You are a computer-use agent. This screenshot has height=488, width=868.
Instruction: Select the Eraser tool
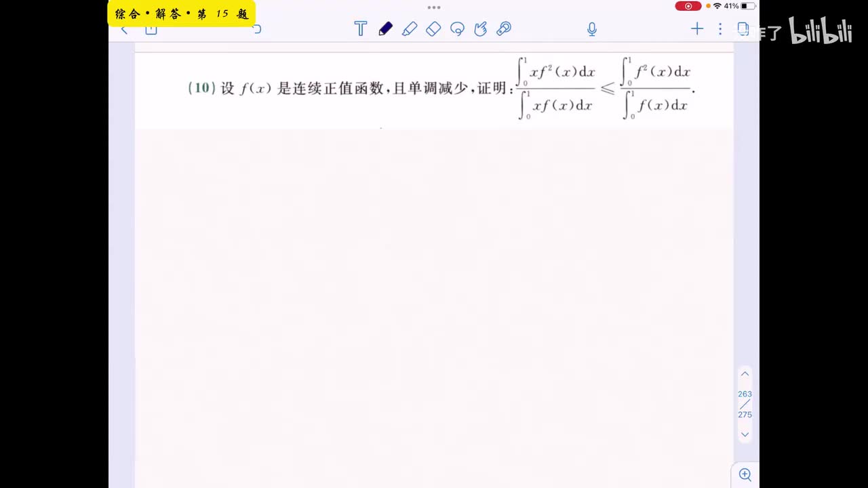433,28
